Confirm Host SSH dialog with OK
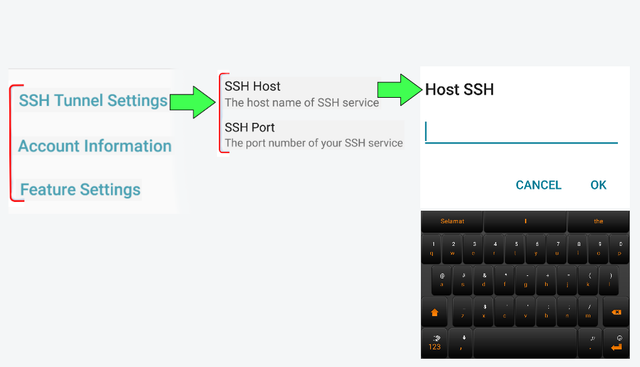640x367 pixels. pos(598,185)
